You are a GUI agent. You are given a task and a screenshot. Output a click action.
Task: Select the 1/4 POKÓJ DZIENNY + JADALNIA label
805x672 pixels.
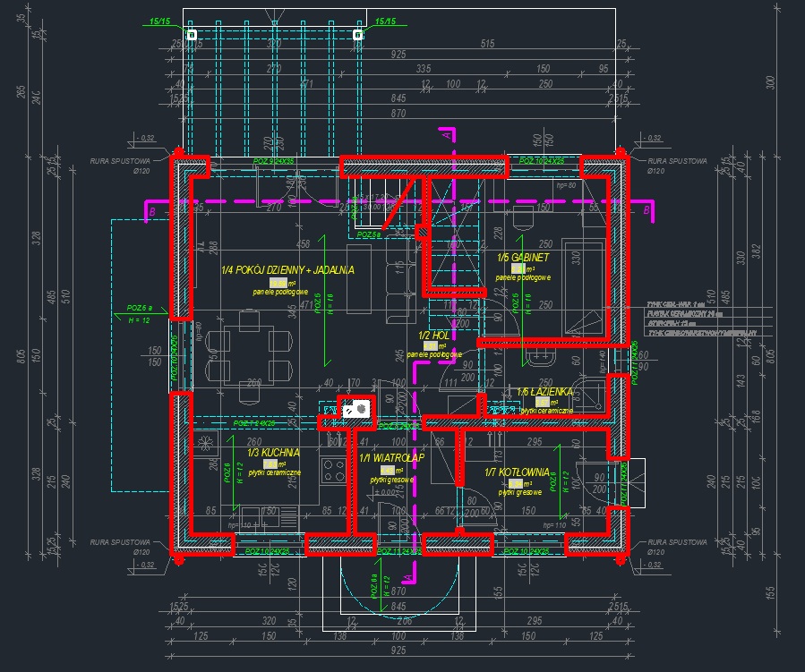pos(287,269)
